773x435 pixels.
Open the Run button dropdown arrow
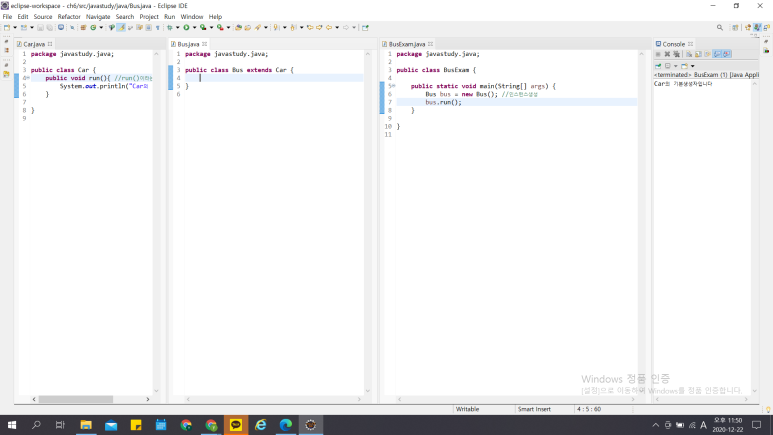pos(194,28)
